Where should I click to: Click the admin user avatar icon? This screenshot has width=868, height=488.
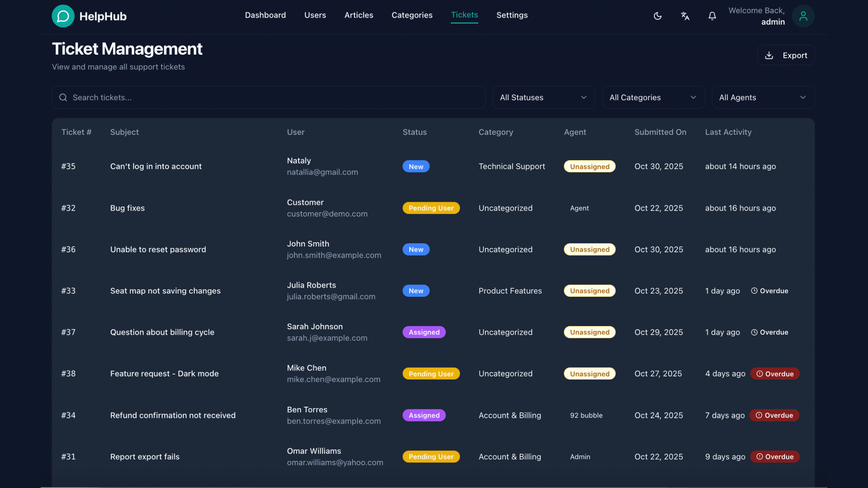coord(803,16)
